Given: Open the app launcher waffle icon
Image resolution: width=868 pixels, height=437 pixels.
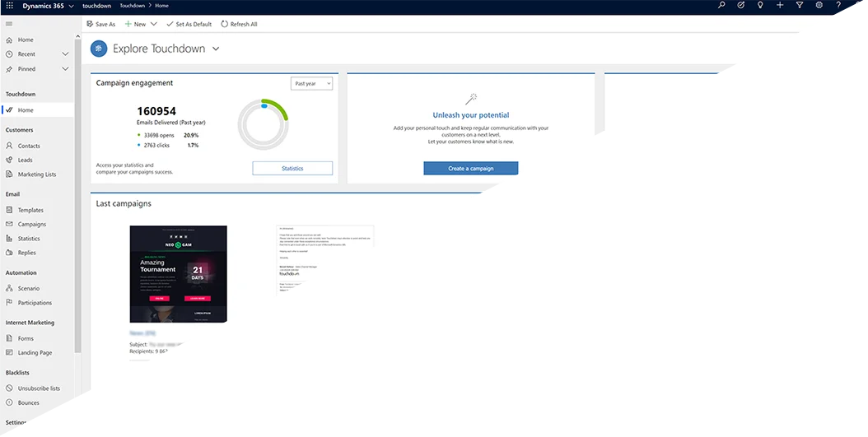Looking at the screenshot, I should click(9, 5).
